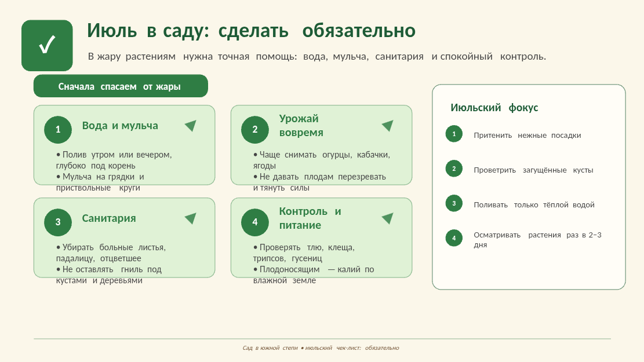Expand the arrow on Урожай вовремя card
Image resolution: width=644 pixels, height=362 pixels.
pyautogui.click(x=388, y=125)
